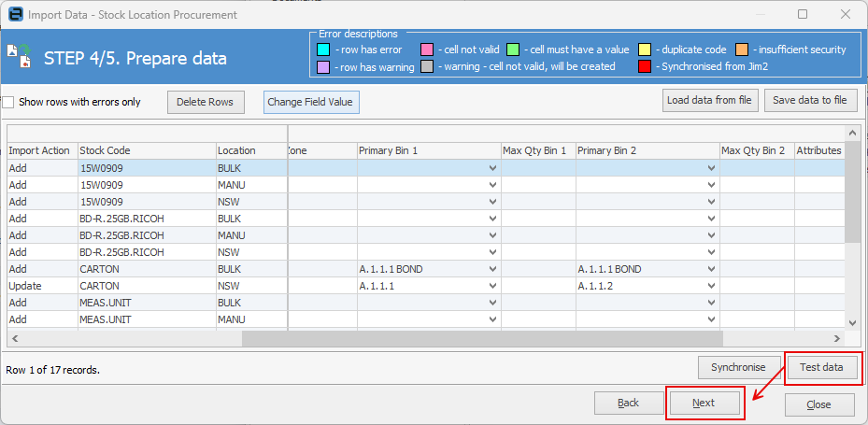
Task: Click the Jim2 app icon in title bar
Action: point(16,14)
